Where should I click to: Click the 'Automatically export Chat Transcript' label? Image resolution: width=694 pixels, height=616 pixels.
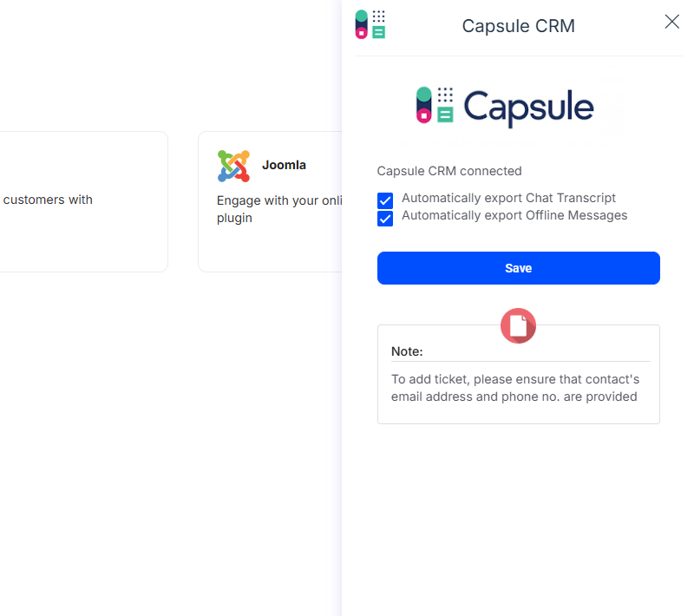coord(508,198)
